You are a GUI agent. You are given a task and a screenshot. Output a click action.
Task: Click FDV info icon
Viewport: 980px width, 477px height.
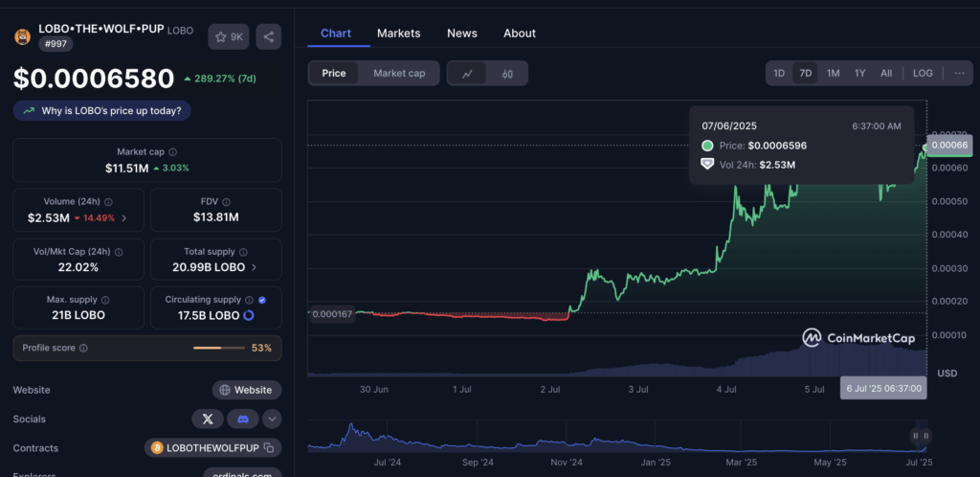pos(226,202)
